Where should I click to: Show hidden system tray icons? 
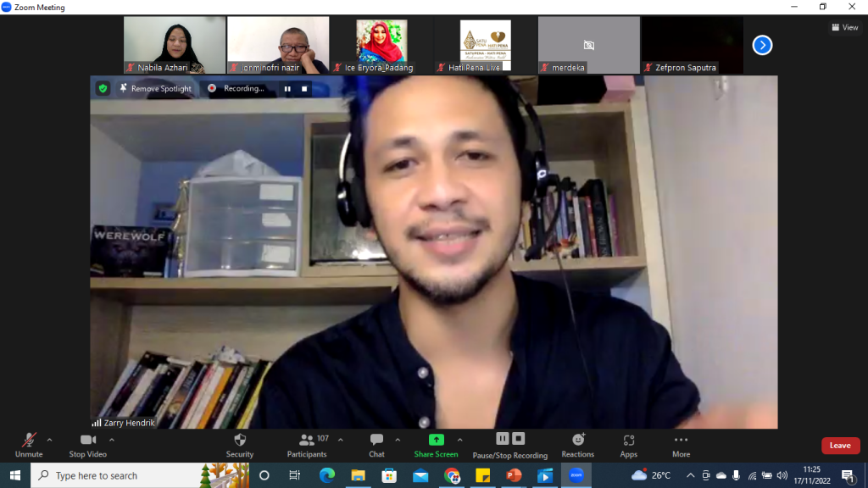tap(690, 475)
